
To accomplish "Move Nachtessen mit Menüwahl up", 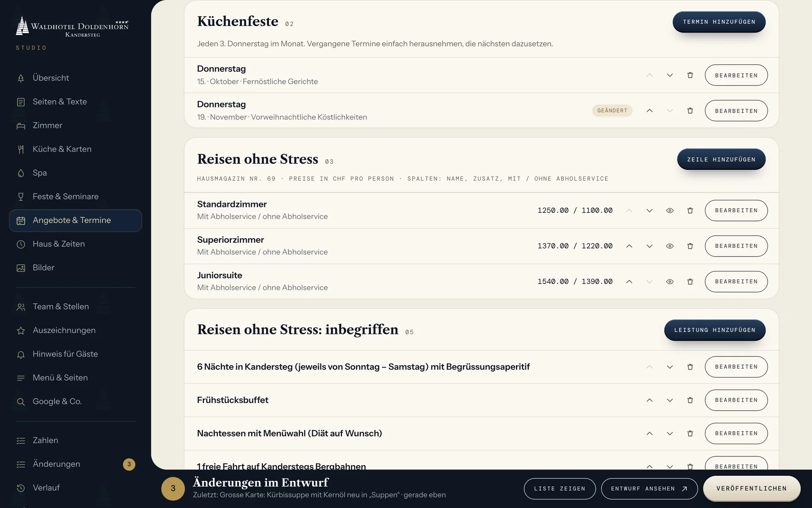I will tap(650, 433).
